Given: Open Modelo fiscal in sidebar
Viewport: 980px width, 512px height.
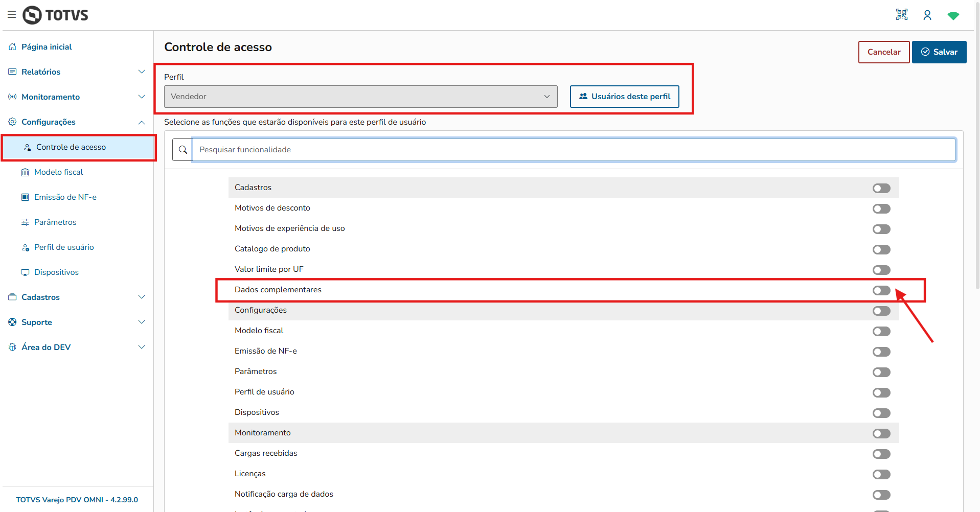Looking at the screenshot, I should pyautogui.click(x=58, y=172).
